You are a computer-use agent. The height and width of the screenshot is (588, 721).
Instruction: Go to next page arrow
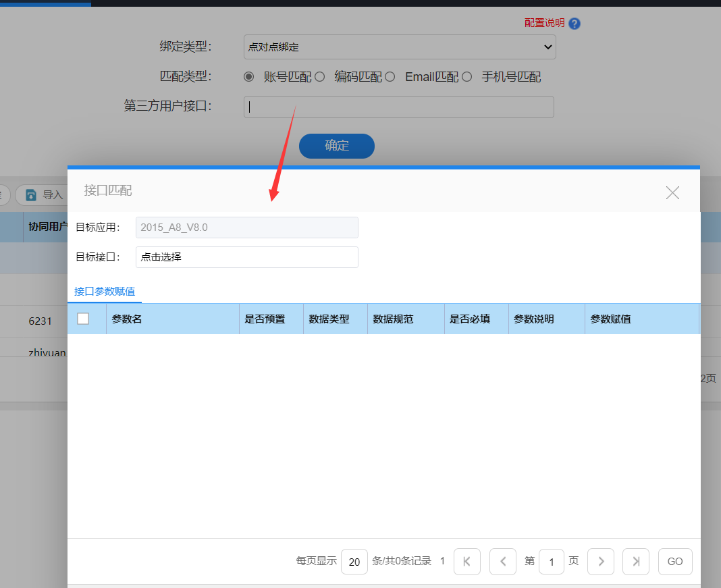[601, 561]
